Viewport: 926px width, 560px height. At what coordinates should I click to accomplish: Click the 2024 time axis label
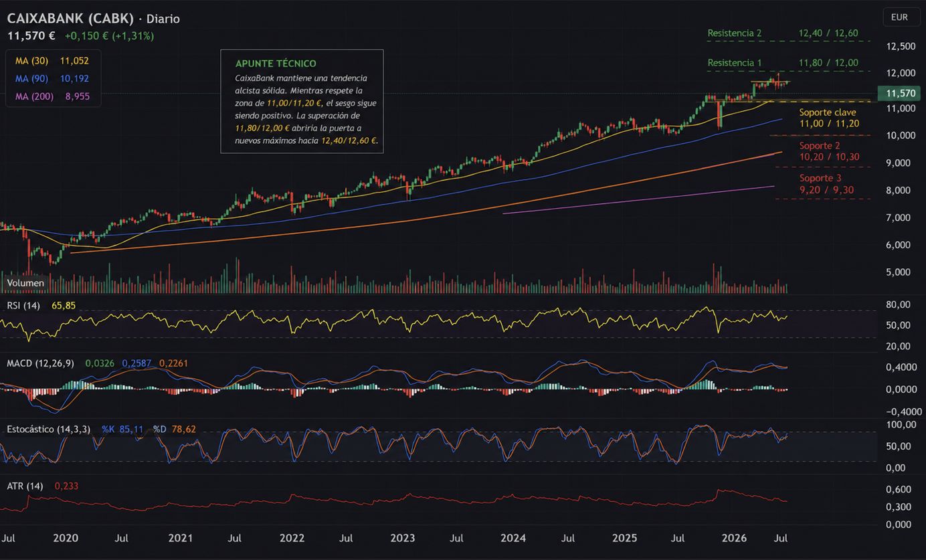coord(513,538)
